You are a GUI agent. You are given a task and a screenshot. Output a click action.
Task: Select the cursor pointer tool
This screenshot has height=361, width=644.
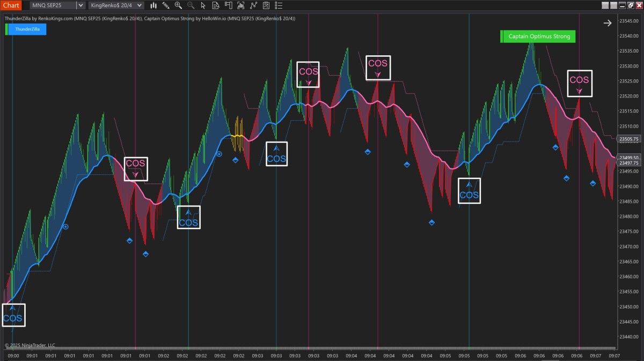pos(203,5)
